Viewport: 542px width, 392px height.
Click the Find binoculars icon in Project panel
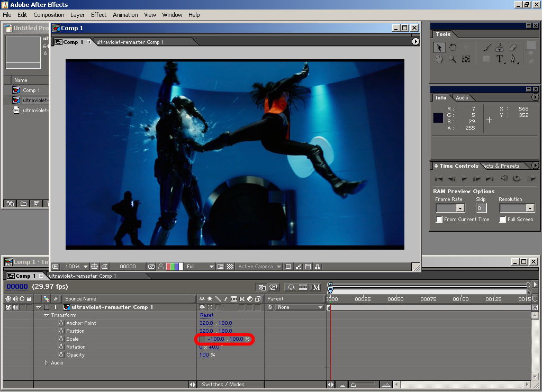pyautogui.click(x=10, y=204)
